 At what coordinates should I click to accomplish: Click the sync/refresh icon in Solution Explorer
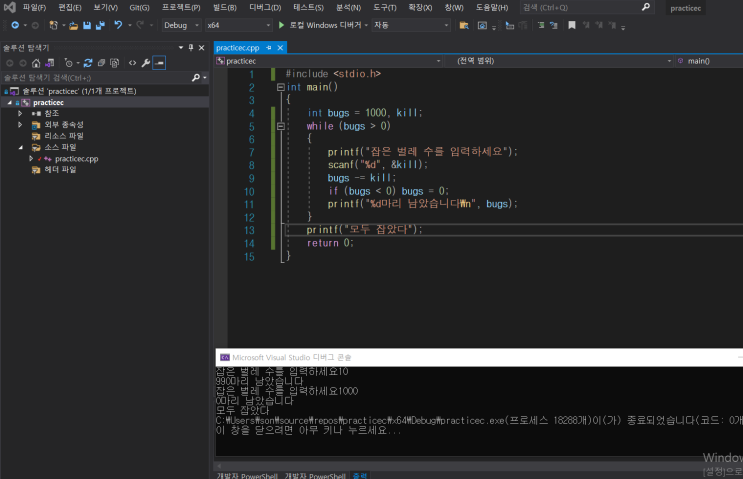88,63
